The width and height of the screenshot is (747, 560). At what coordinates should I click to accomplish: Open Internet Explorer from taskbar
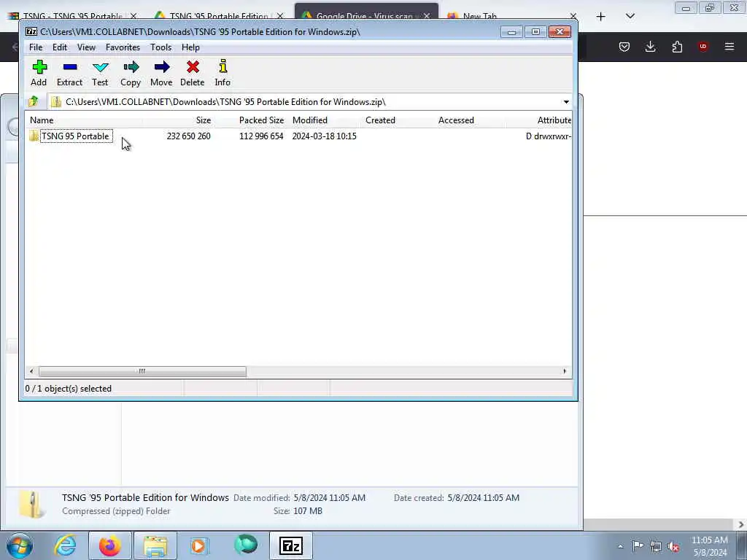tap(65, 545)
